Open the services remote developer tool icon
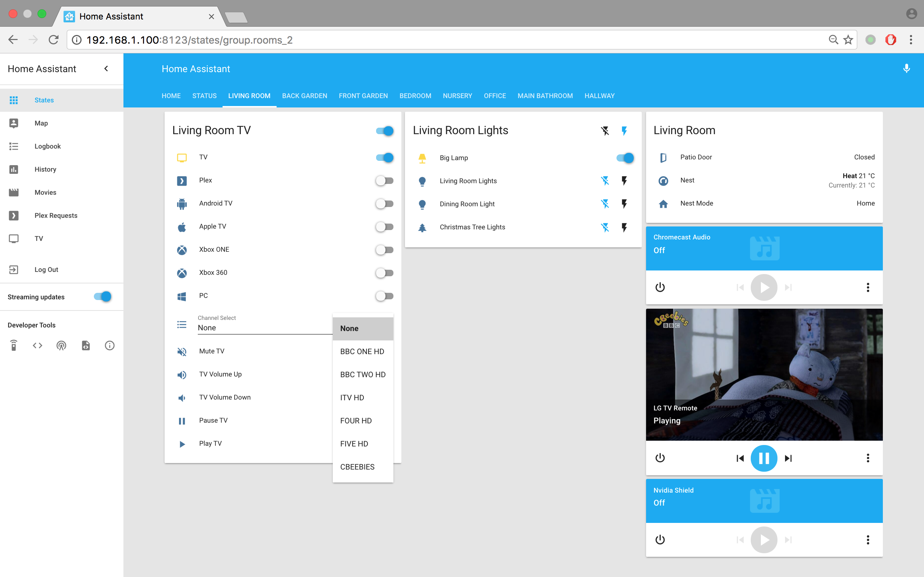 pos(14,346)
